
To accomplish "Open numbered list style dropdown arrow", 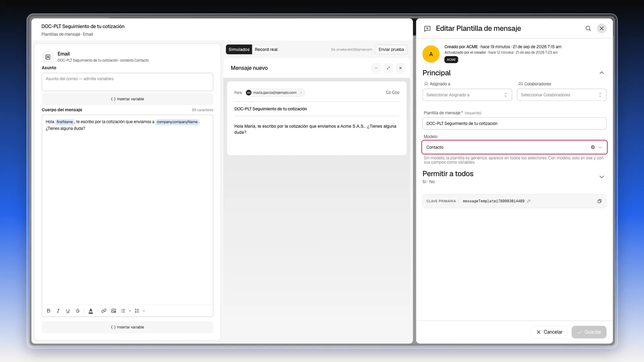I will pyautogui.click(x=144, y=311).
